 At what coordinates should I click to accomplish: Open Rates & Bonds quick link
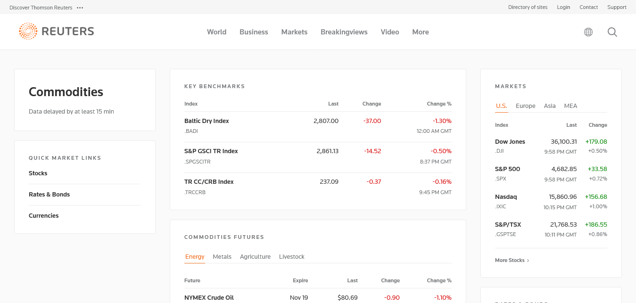point(49,195)
